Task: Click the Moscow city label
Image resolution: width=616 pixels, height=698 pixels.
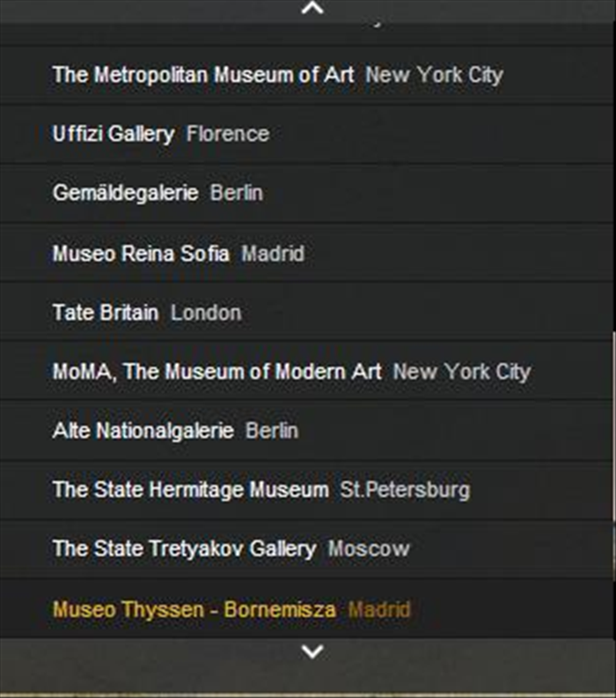Action: (x=369, y=548)
